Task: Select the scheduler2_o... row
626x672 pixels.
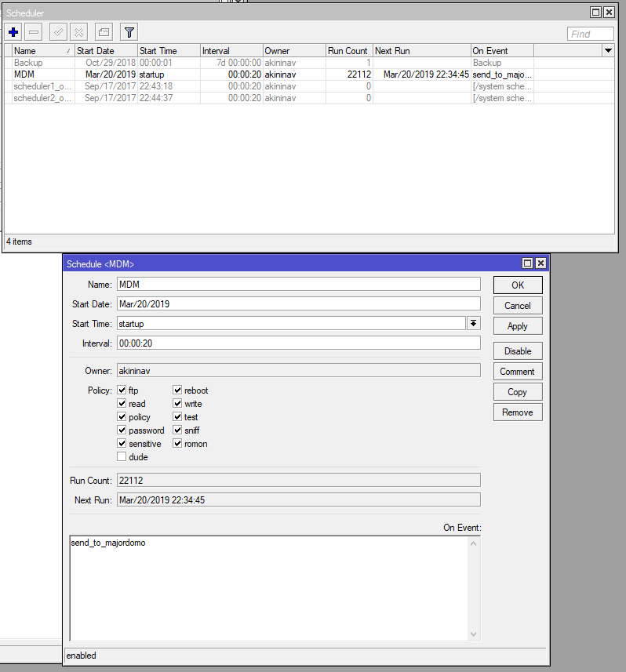Action: pyautogui.click(x=309, y=98)
